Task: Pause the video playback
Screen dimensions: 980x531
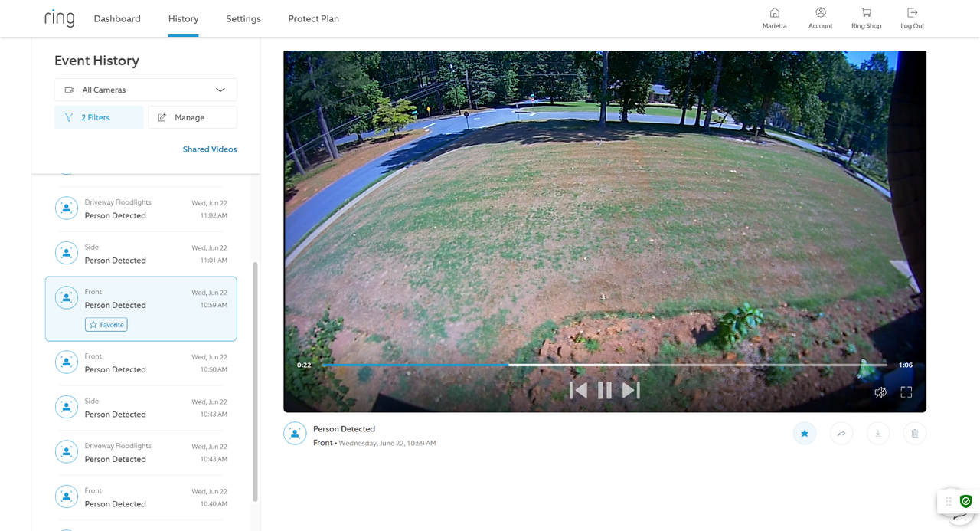Action: click(605, 391)
